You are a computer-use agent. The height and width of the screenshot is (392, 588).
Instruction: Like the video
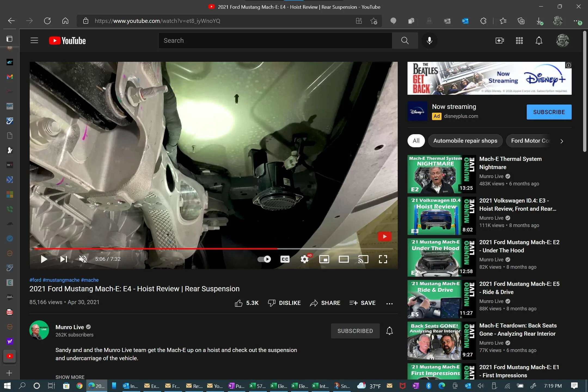(x=247, y=303)
